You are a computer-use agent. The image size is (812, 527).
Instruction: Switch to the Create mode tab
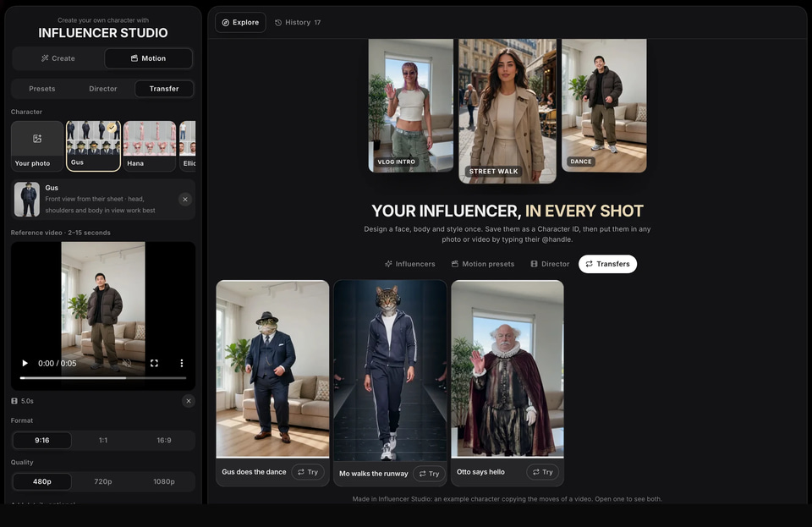[58, 58]
